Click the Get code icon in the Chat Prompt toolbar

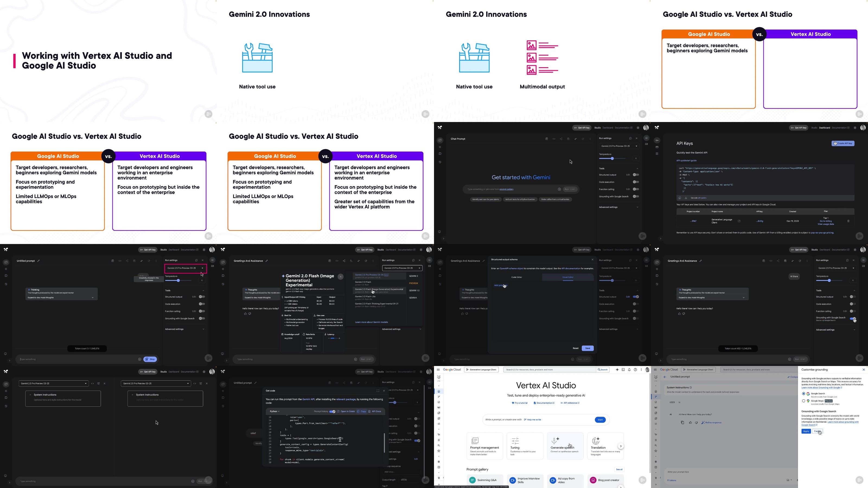click(x=554, y=139)
